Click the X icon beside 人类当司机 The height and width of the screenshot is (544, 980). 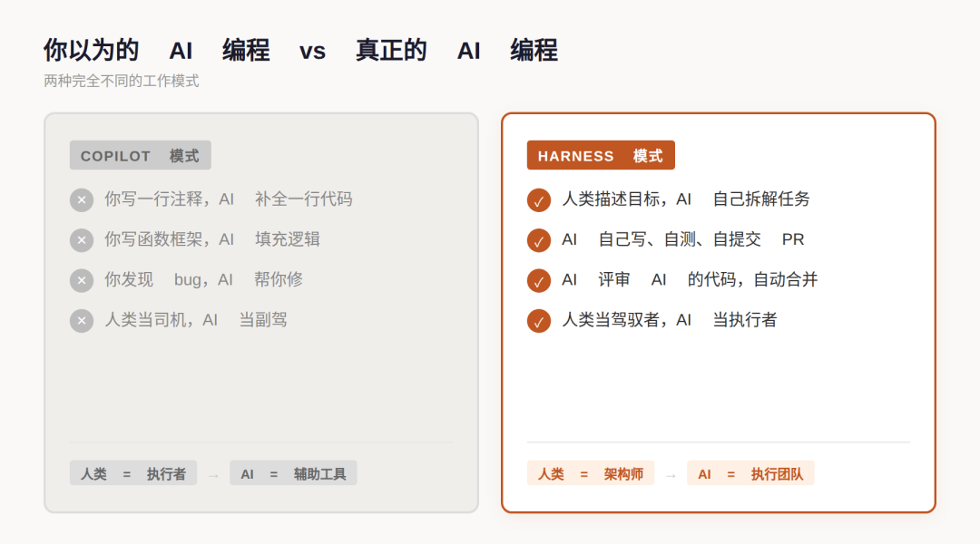[x=82, y=321]
